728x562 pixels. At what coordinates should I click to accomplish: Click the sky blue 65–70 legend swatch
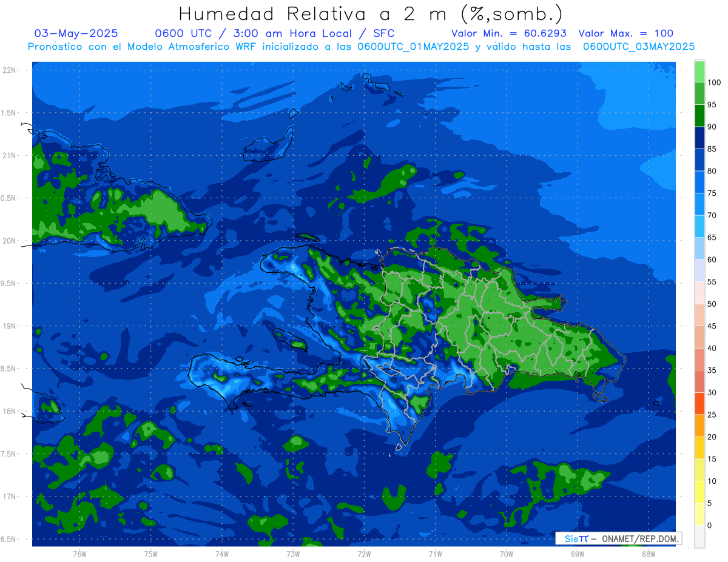[699, 226]
